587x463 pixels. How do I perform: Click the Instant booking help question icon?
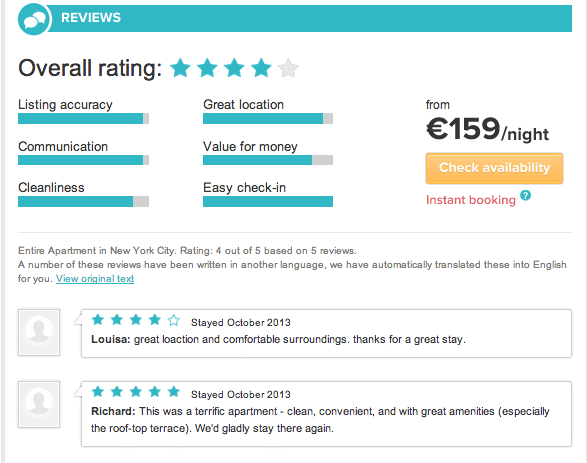click(526, 195)
